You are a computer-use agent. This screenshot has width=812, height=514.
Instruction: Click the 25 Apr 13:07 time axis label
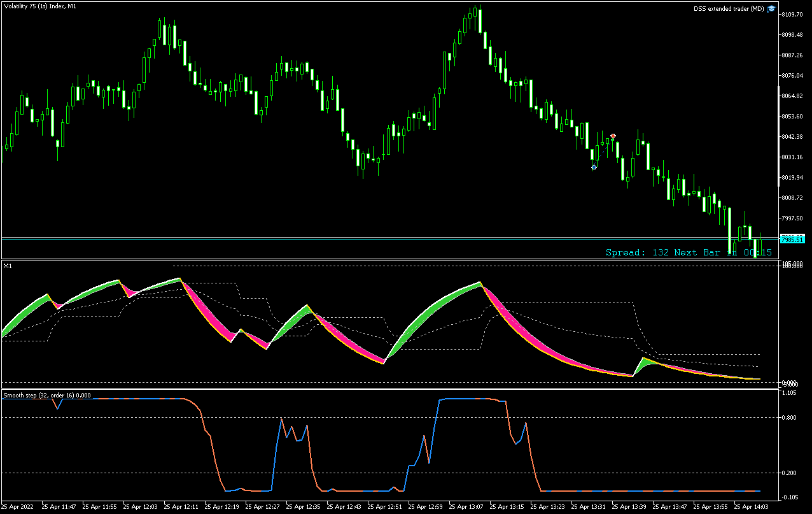[465, 506]
